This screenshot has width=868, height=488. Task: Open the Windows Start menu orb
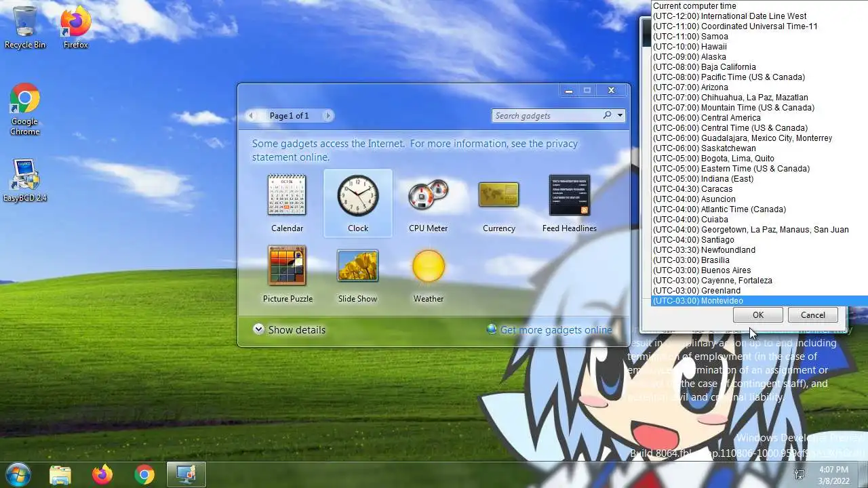(18, 474)
